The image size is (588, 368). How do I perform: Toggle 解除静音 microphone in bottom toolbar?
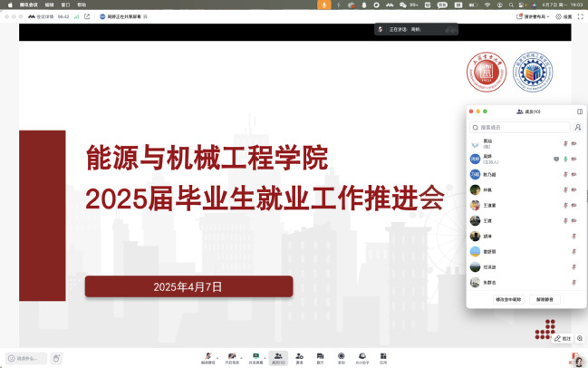click(x=208, y=357)
